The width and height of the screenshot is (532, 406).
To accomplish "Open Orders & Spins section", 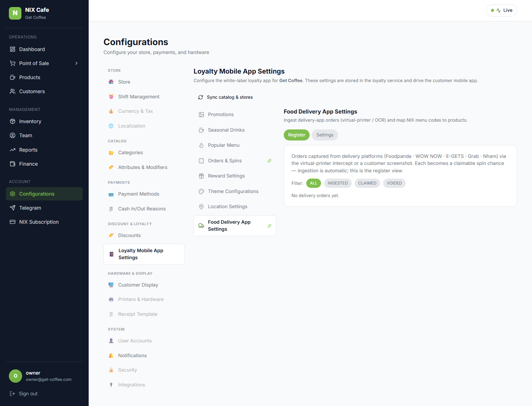I will pyautogui.click(x=235, y=161).
